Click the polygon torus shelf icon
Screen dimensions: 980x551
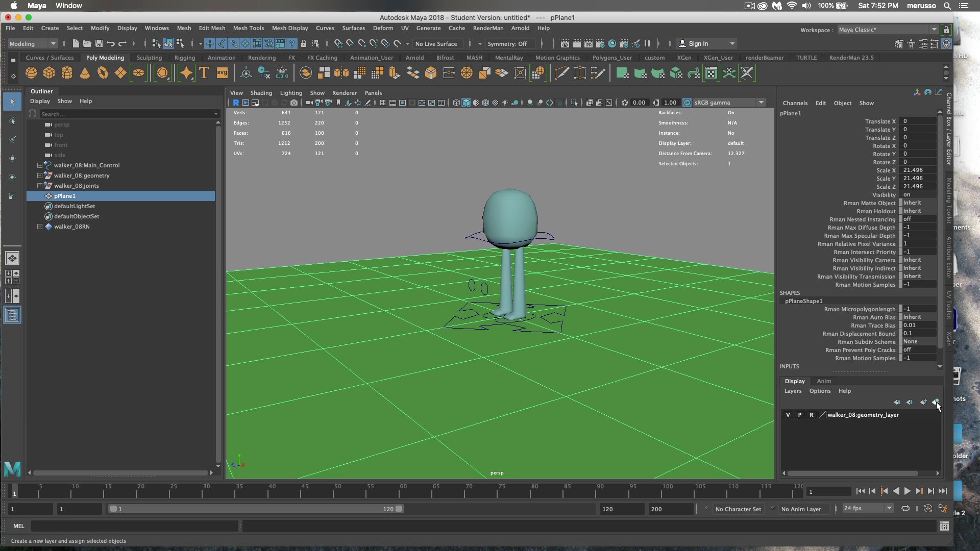(x=103, y=73)
